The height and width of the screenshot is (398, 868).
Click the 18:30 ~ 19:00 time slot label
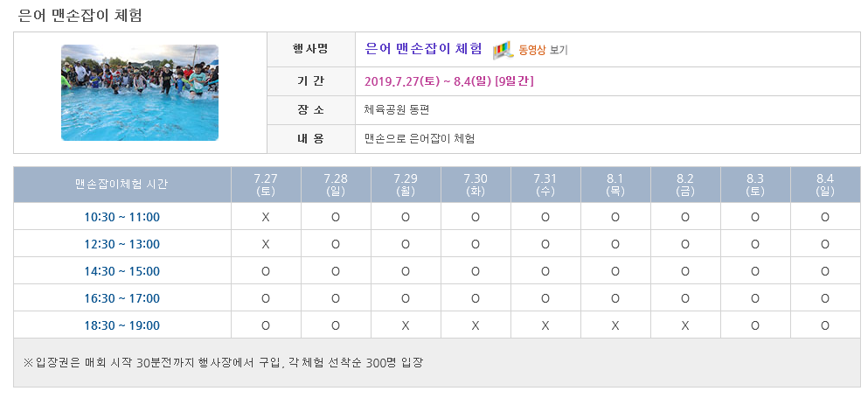coord(122,325)
